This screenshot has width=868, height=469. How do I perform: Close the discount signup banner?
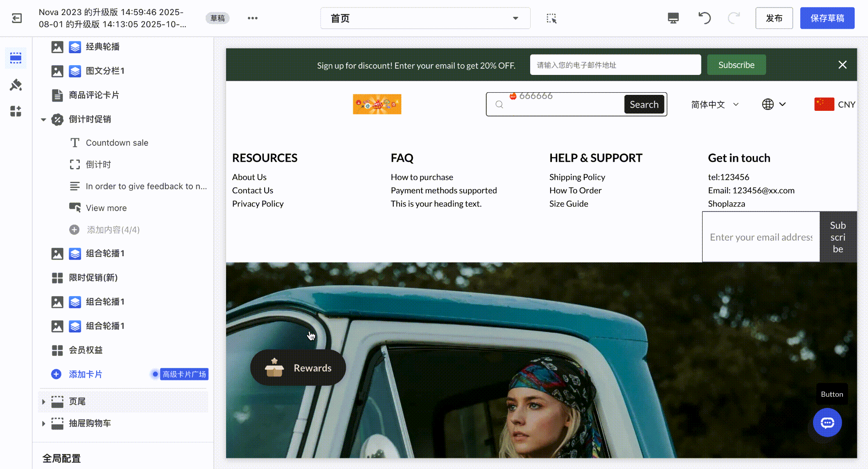pos(842,65)
